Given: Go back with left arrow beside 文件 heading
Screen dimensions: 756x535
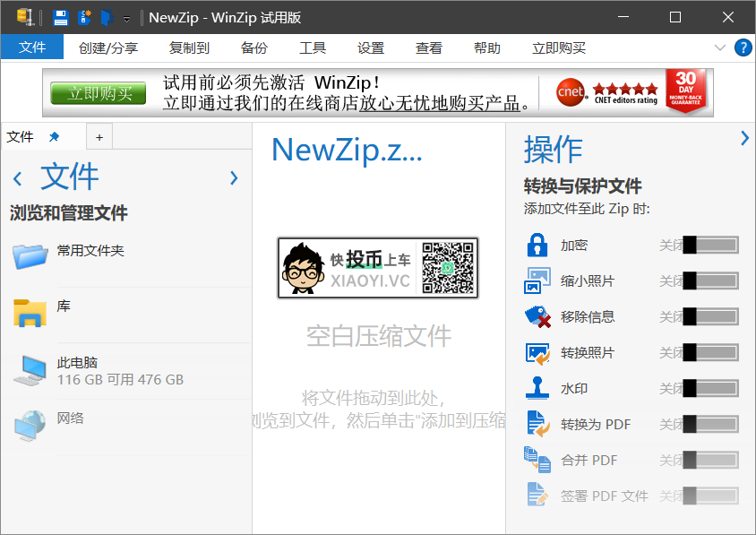Looking at the screenshot, I should [x=17, y=179].
